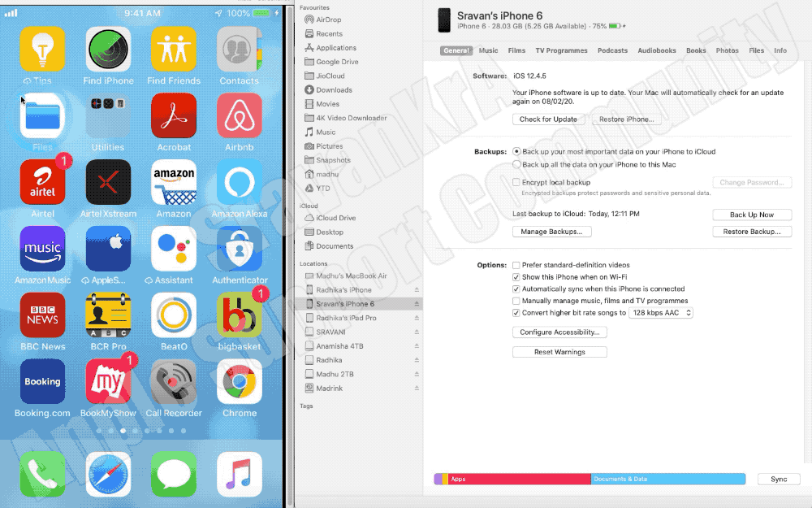This screenshot has height=508, width=812.
Task: Toggle Prefer standard-definition videos
Action: [516, 265]
